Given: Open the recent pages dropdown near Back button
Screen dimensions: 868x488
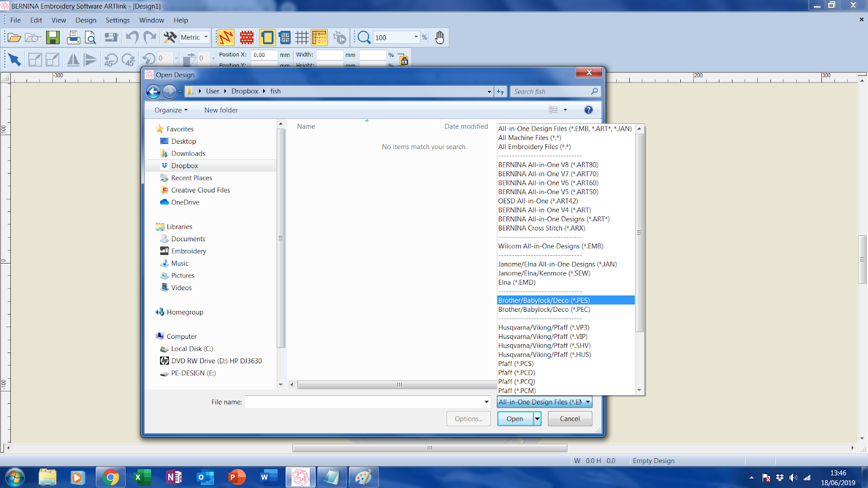Looking at the screenshot, I should click(x=180, y=92).
